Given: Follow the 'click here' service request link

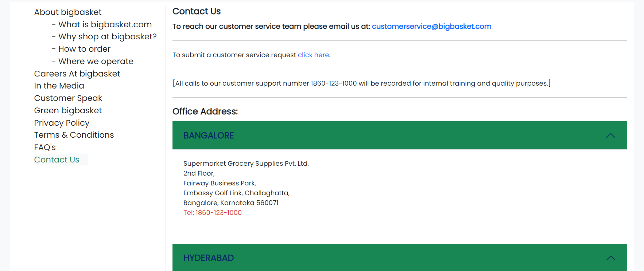Looking at the screenshot, I should pos(314,55).
